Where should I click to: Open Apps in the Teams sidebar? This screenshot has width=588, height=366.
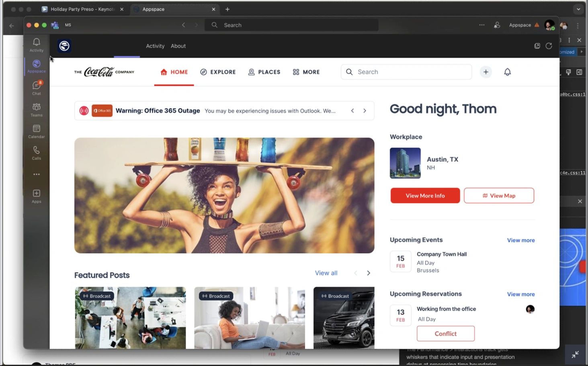[x=36, y=196]
